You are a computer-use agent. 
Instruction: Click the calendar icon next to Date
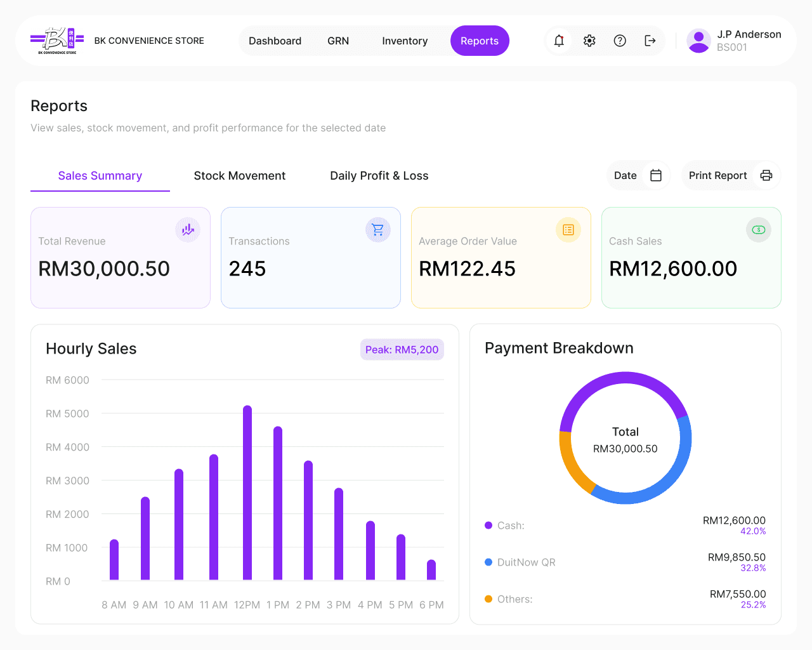tap(656, 175)
